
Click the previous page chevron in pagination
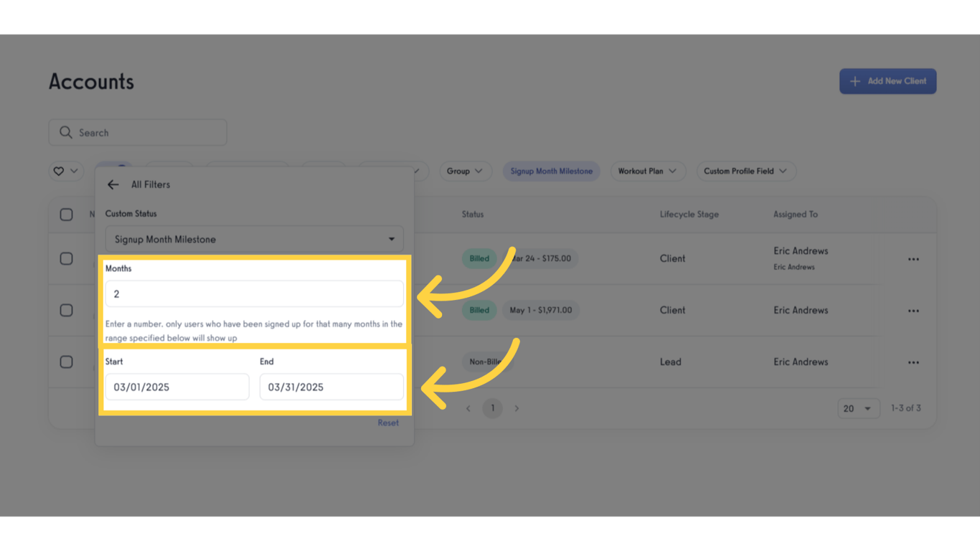468,408
